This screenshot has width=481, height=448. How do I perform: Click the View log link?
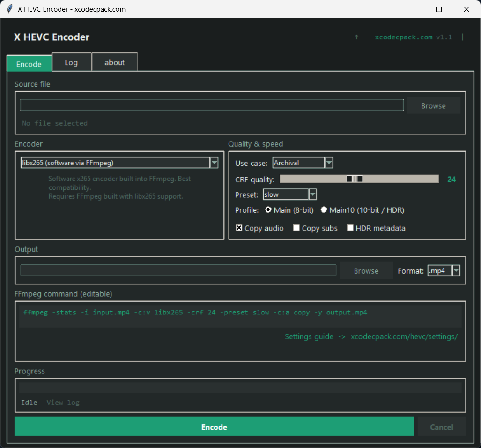click(x=63, y=402)
